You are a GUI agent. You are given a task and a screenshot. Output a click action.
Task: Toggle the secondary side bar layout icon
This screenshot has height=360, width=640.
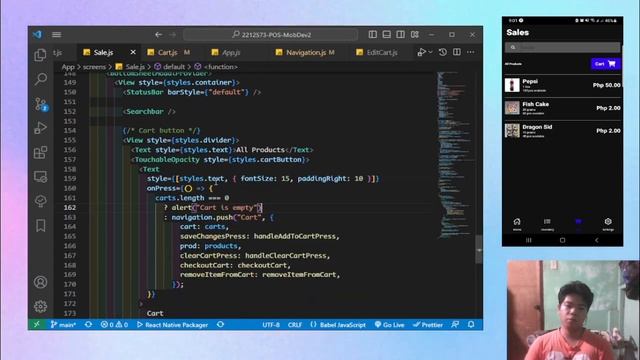tap(400, 35)
